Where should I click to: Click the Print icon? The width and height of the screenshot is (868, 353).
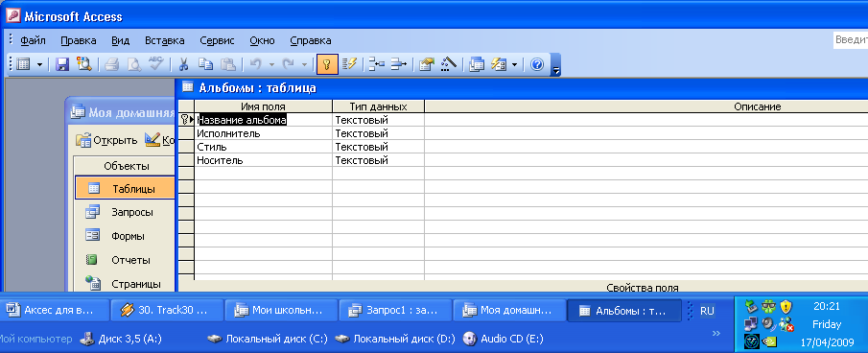click(112, 64)
